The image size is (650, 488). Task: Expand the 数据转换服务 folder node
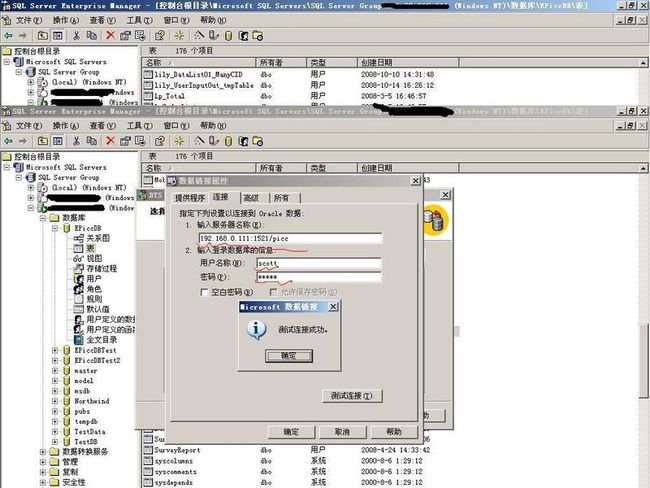[x=43, y=452]
